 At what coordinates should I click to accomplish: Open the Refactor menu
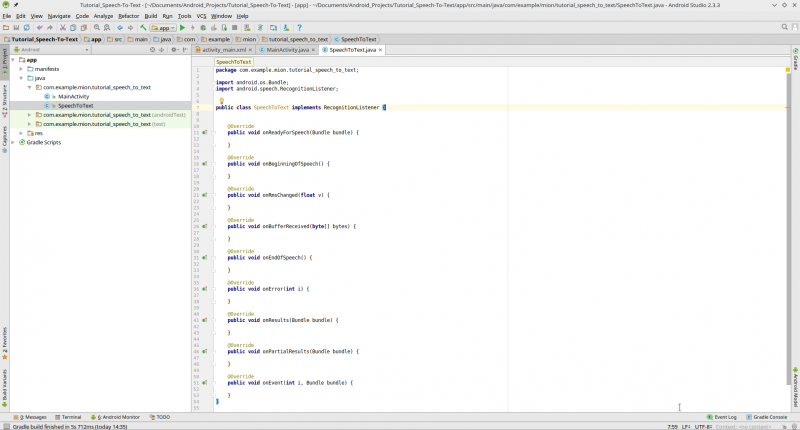tap(129, 16)
